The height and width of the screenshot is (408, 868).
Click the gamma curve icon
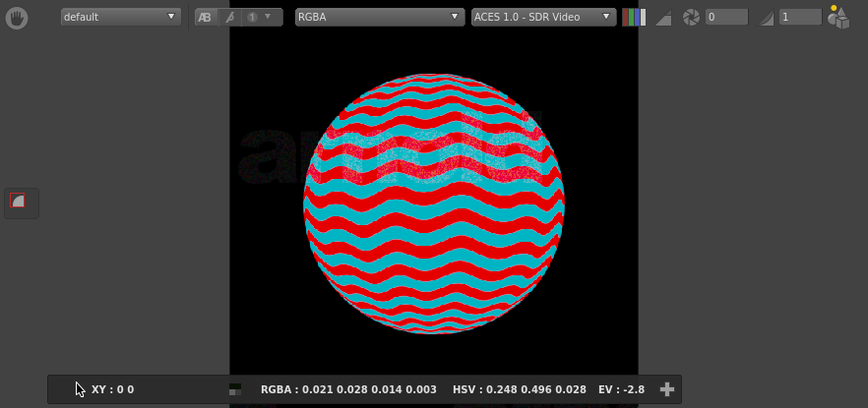(x=764, y=18)
